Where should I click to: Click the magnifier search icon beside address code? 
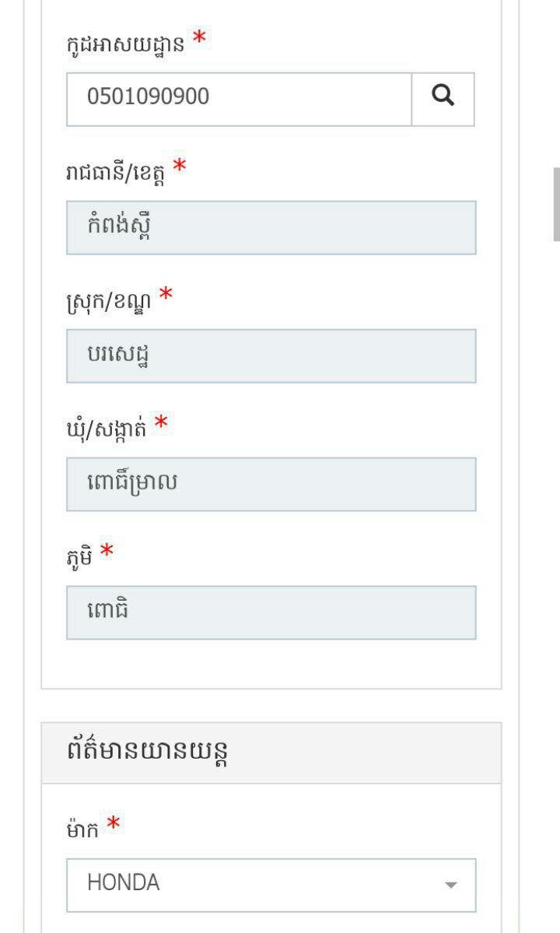(443, 99)
